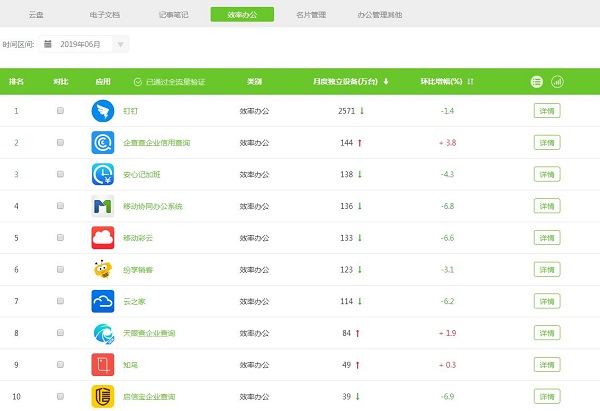Open the 移动协同办公系统 name link
600x411 pixels.
point(153,206)
